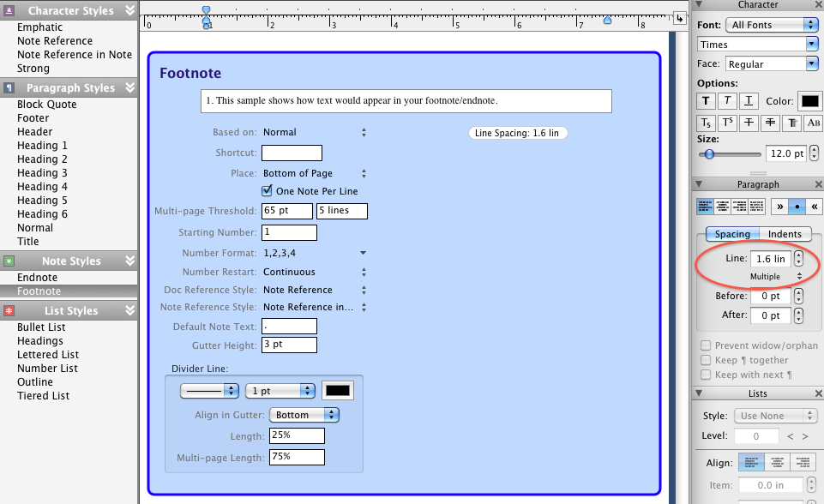Collapse the Paragraph Styles section

point(130,88)
